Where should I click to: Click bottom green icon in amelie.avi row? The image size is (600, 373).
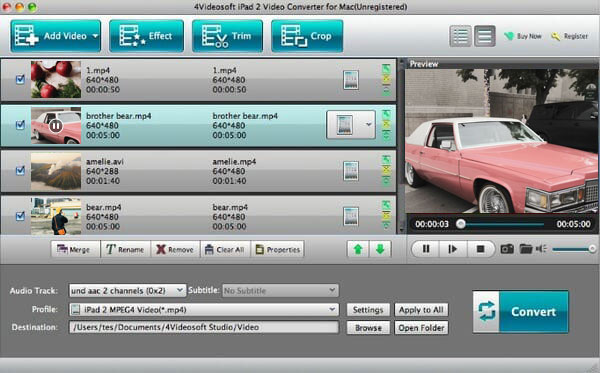tap(386, 181)
